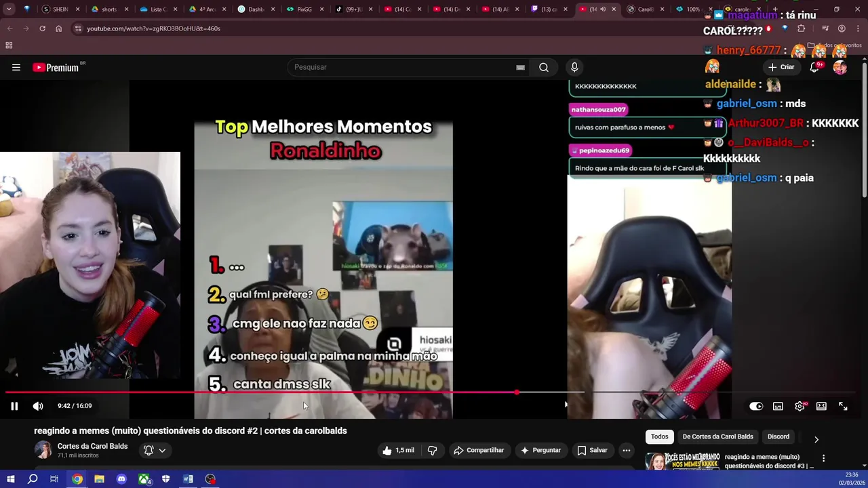Mute the video volume speaker icon
The height and width of the screenshot is (488, 868).
(x=38, y=406)
